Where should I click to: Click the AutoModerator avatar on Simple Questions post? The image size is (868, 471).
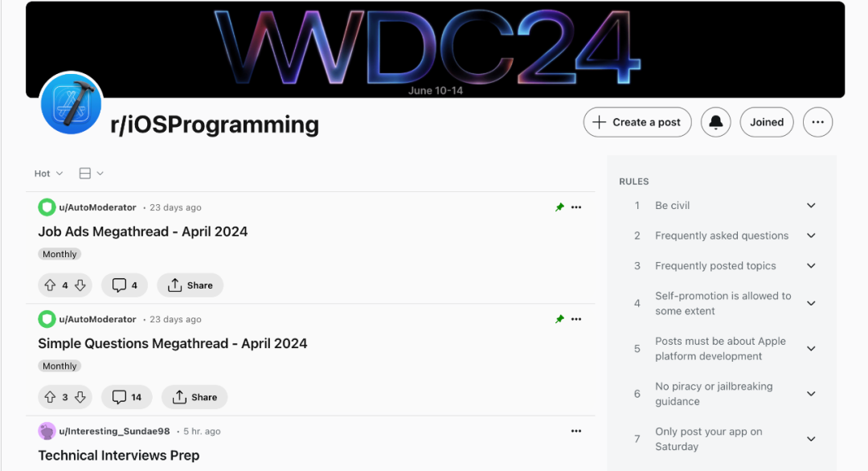tap(47, 319)
